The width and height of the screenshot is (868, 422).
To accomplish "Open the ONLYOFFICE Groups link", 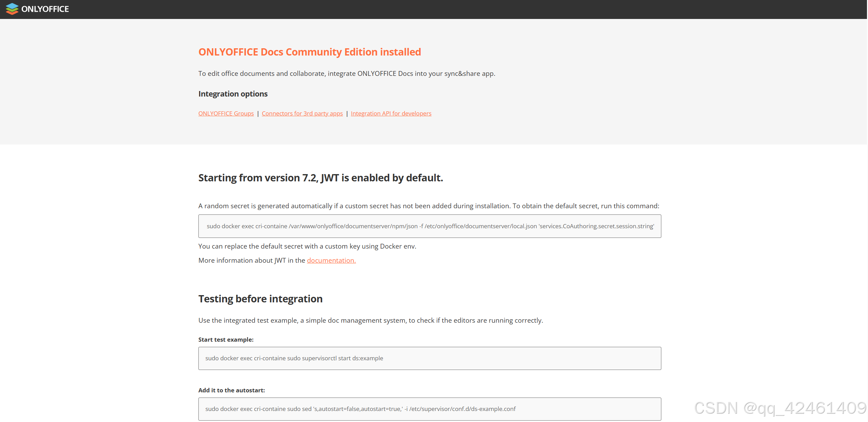I will (x=226, y=113).
